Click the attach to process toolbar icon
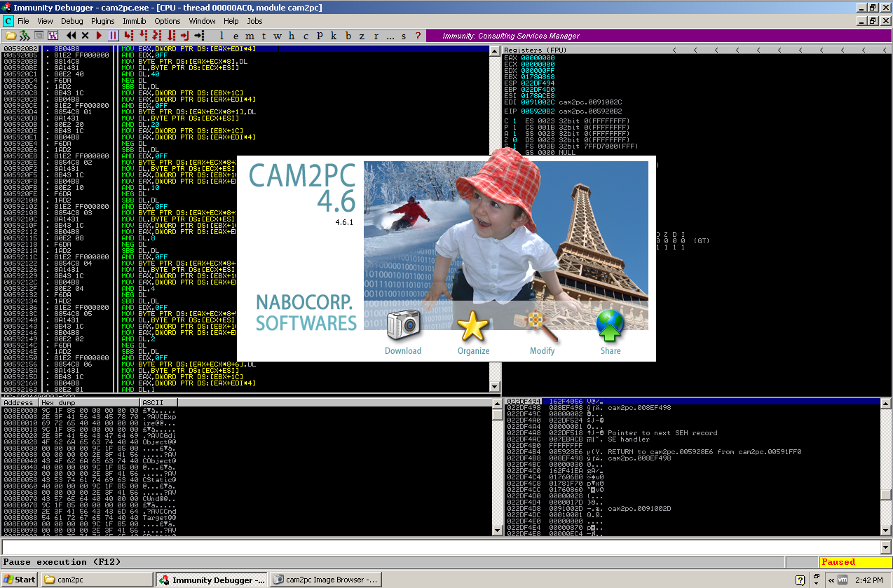This screenshot has height=588, width=893. [x=25, y=35]
